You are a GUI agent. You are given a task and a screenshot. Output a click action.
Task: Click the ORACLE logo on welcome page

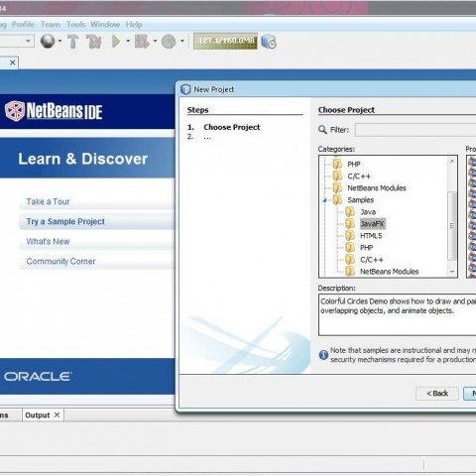[x=38, y=377]
